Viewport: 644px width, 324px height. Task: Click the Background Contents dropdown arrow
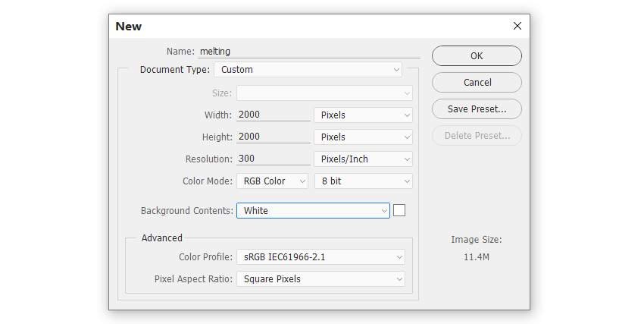[384, 211]
